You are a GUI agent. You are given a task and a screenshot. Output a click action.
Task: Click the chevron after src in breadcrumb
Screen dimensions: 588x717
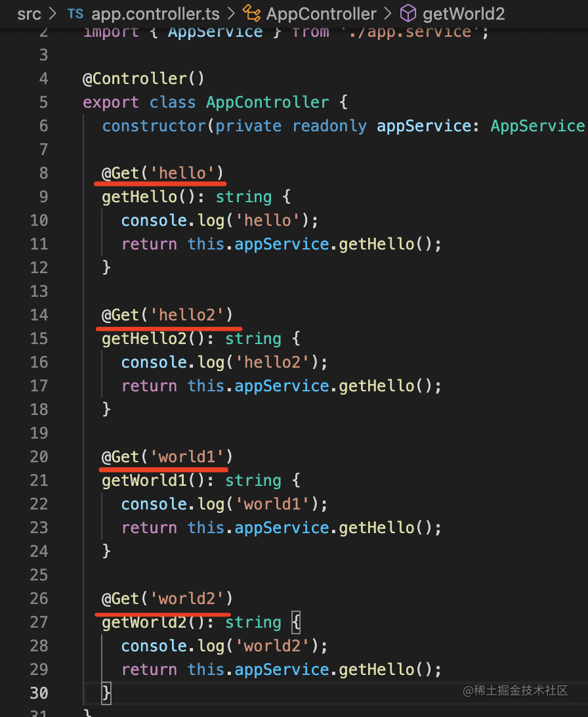54,14
